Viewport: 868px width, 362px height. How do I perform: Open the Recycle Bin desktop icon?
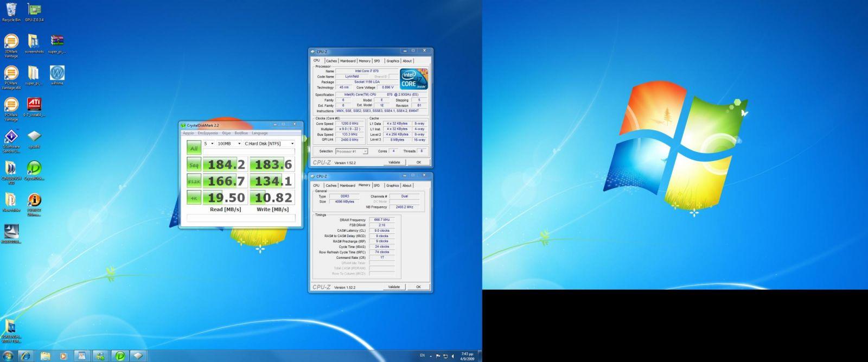coord(11,11)
